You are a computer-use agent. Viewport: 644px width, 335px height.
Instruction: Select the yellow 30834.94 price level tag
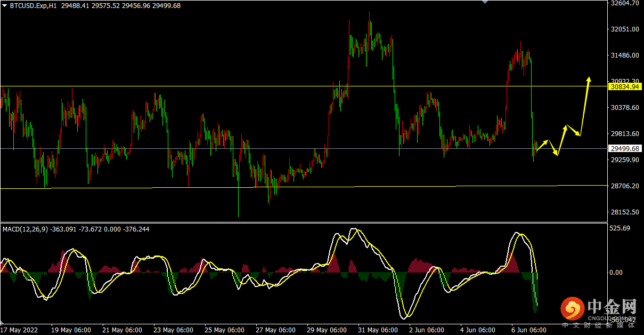point(625,86)
